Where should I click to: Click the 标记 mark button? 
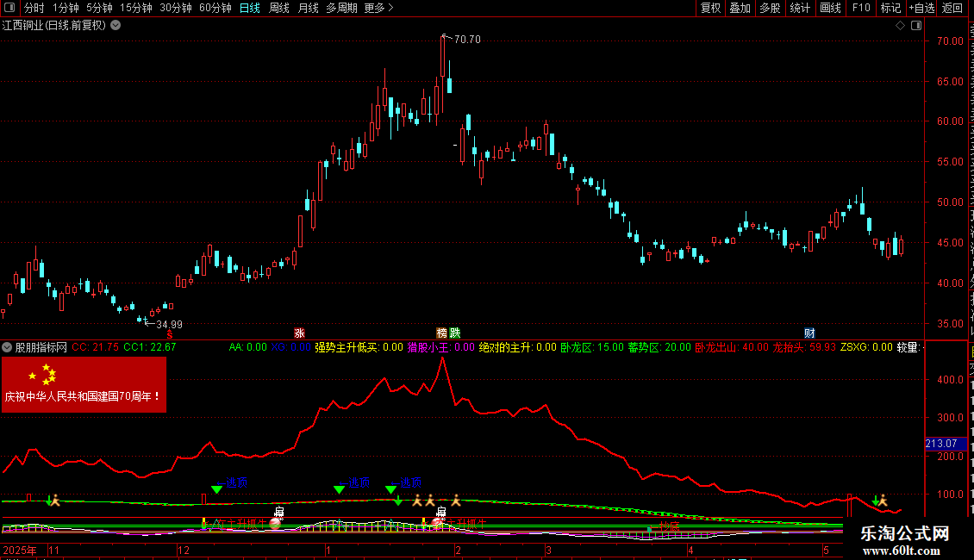(x=890, y=8)
